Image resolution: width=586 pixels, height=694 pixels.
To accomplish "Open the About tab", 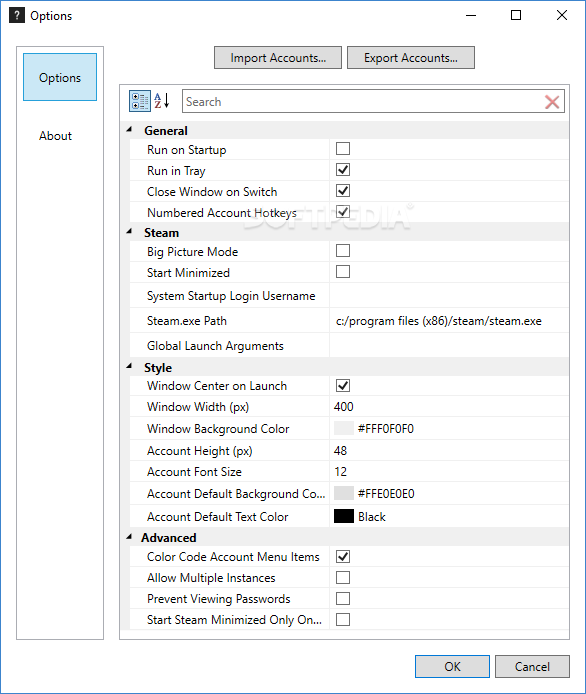I will click(55, 135).
